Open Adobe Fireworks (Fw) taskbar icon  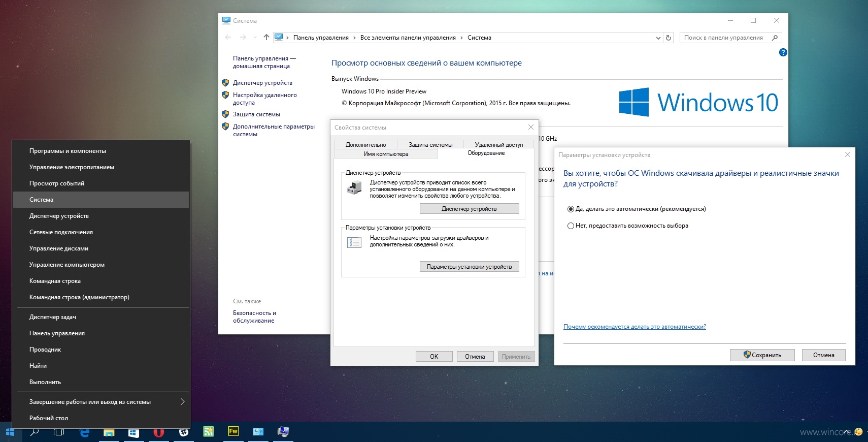pos(233,431)
